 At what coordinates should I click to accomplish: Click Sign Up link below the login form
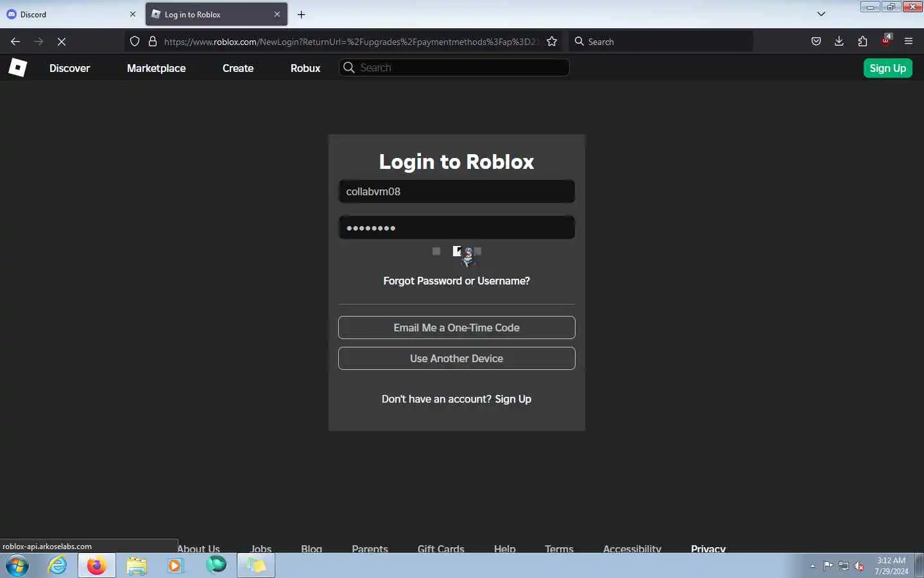[x=513, y=399]
